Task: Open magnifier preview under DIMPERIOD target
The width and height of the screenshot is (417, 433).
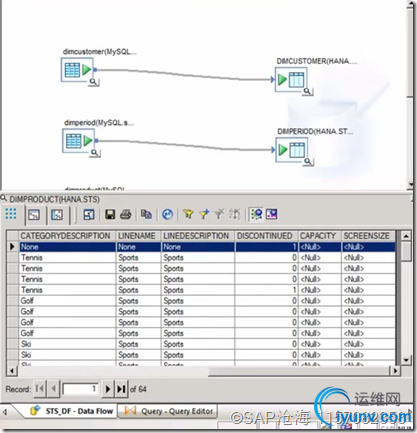Action: click(x=308, y=162)
